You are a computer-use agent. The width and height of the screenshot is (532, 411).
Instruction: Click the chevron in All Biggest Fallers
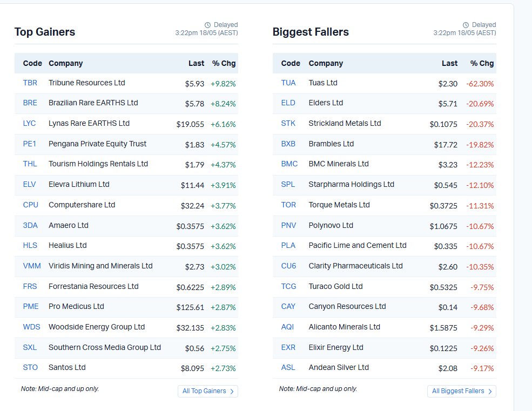[490, 392]
